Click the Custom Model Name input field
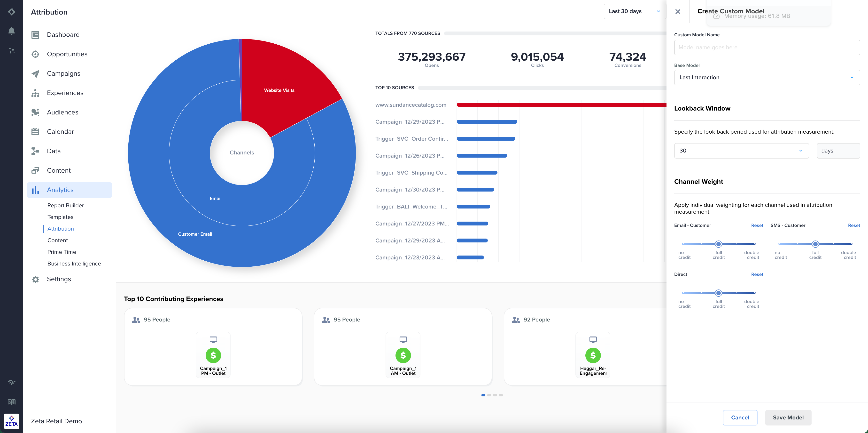Image resolution: width=868 pixels, height=433 pixels. tap(767, 48)
